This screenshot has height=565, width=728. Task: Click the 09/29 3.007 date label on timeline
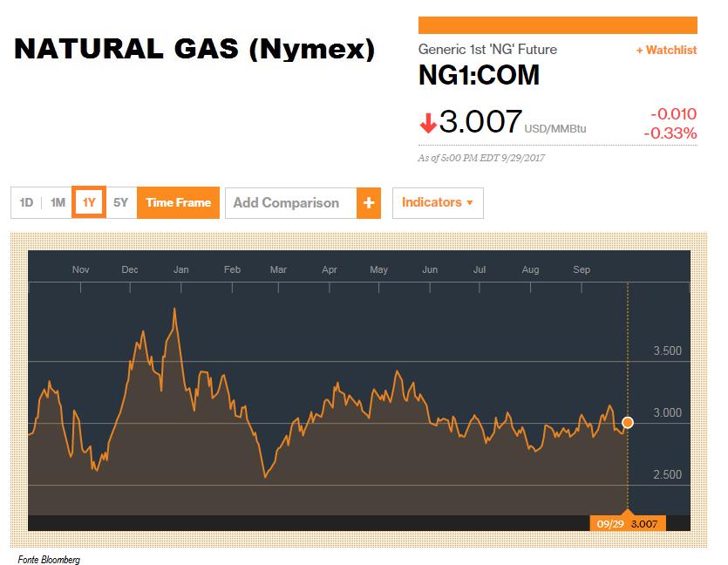(627, 524)
